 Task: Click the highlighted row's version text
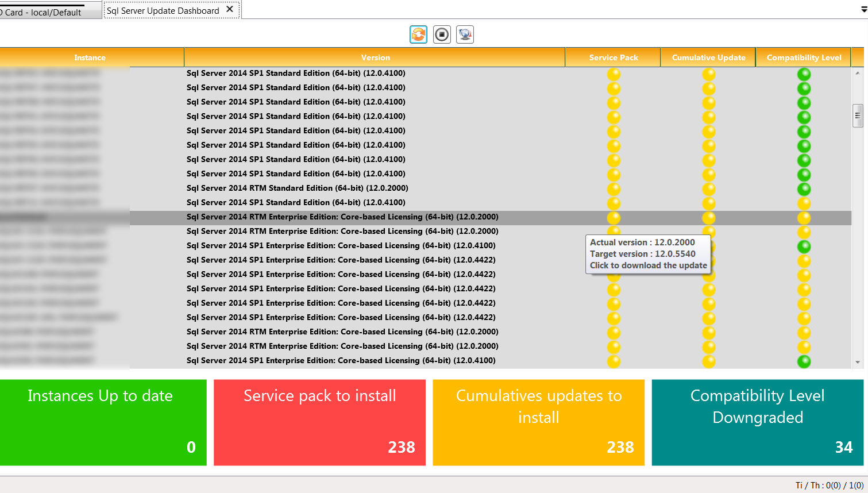tap(342, 217)
